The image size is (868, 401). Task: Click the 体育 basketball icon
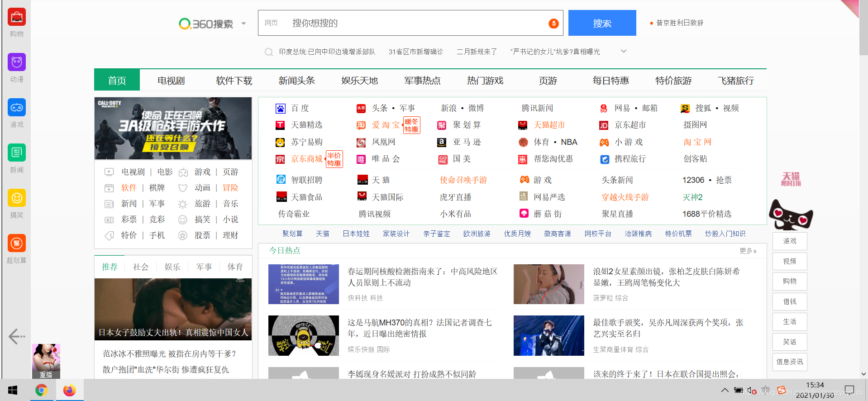(x=523, y=143)
